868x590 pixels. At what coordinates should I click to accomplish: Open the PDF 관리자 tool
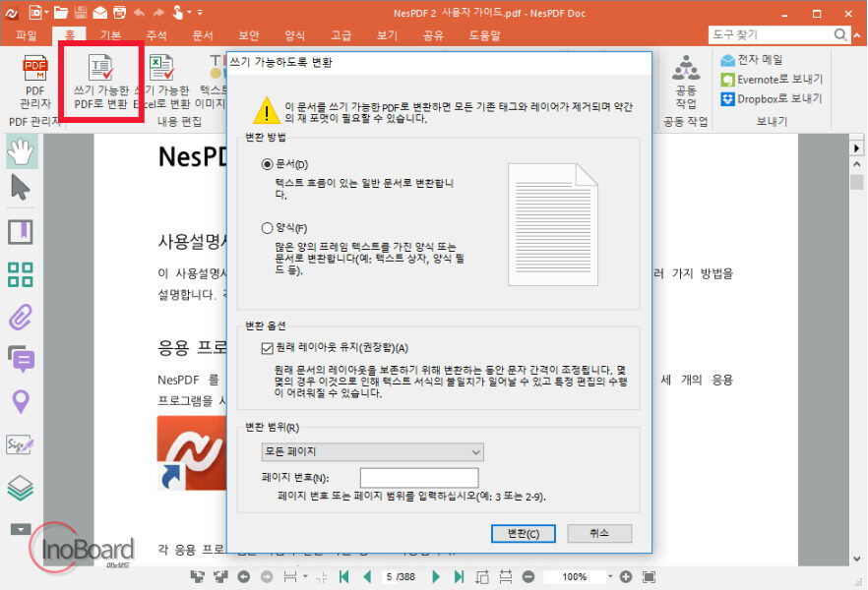coord(34,82)
